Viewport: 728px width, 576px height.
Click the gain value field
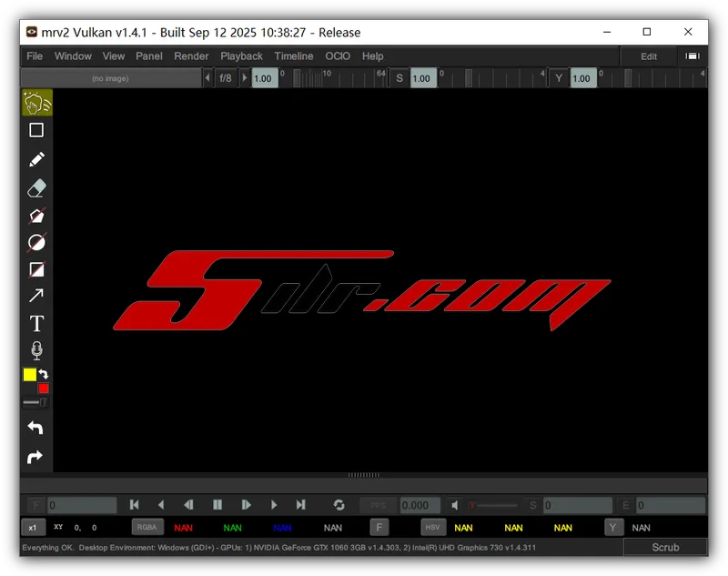pos(264,78)
